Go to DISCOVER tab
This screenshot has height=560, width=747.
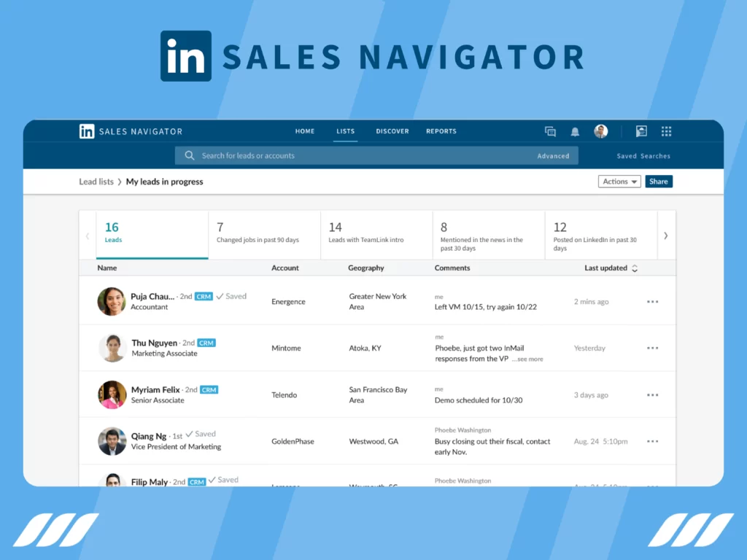click(x=392, y=131)
